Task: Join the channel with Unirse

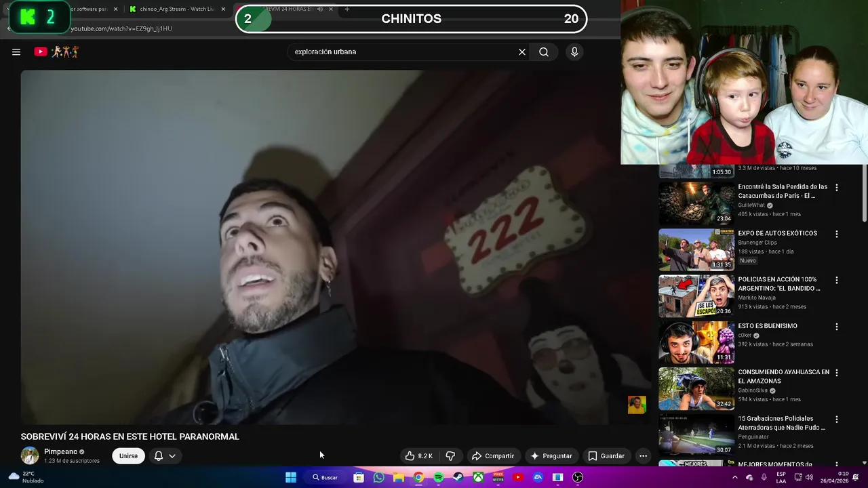Action: [x=128, y=455]
